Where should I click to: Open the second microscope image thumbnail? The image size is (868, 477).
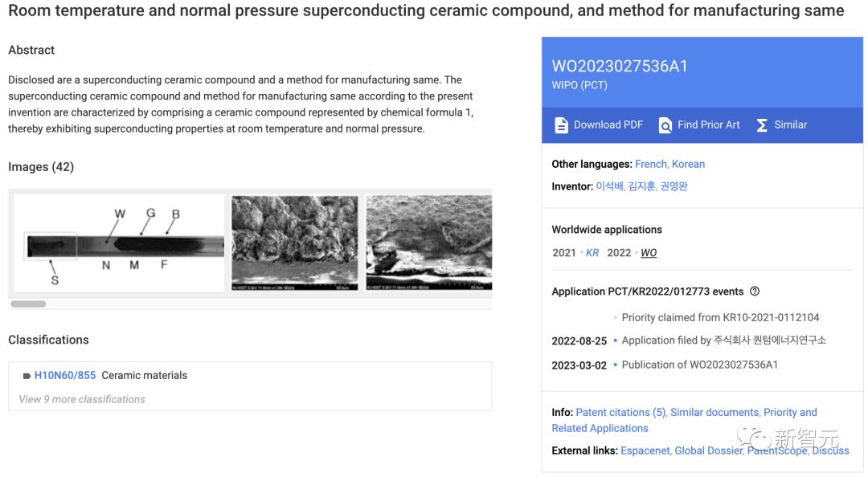(294, 243)
